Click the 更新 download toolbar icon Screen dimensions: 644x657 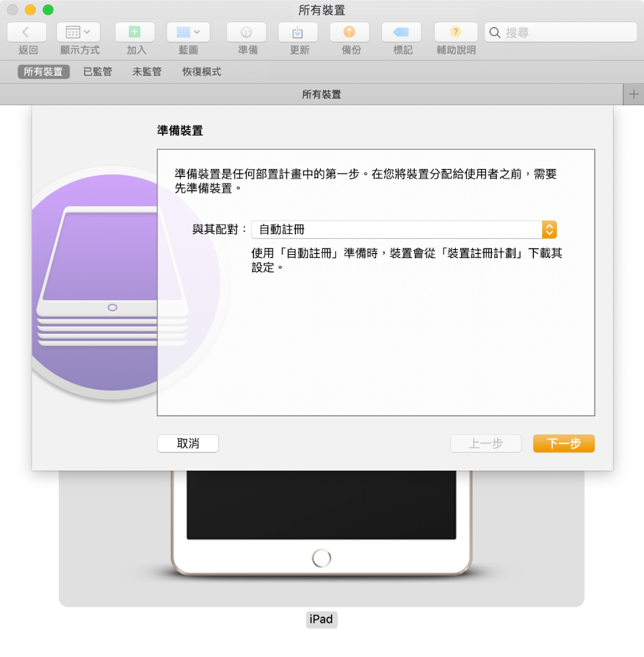[298, 32]
